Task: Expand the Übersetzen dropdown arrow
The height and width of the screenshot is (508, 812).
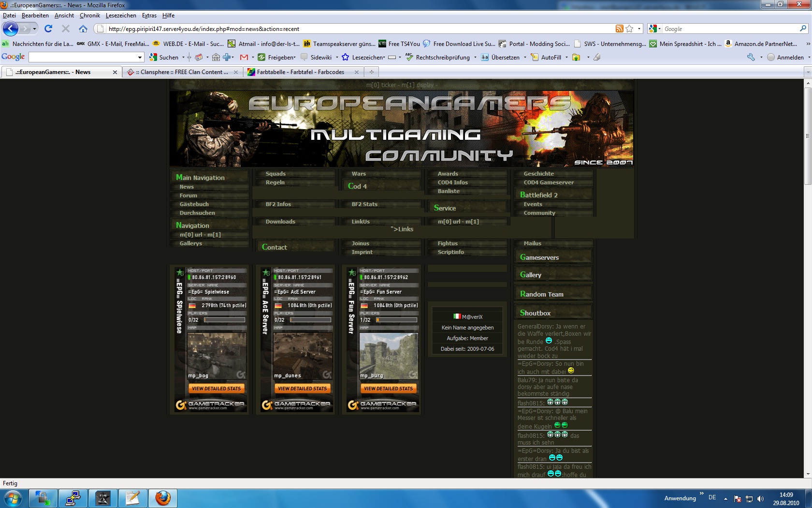Action: 524,58
